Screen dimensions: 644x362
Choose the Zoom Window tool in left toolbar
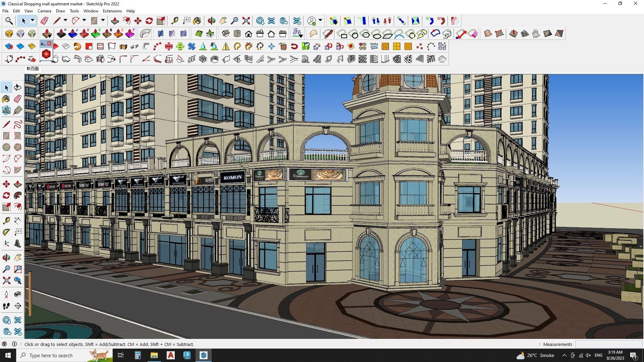[x=18, y=269]
